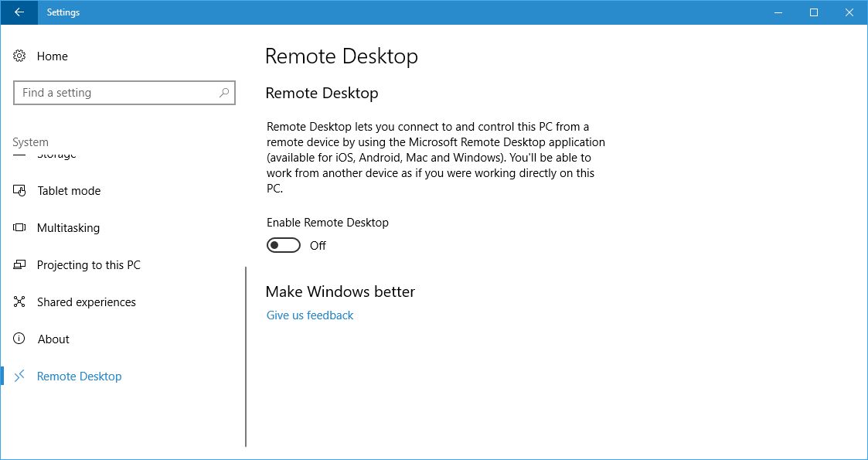Viewport: 868px width, 460px height.
Task: Maximize the Settings window
Action: tap(814, 12)
